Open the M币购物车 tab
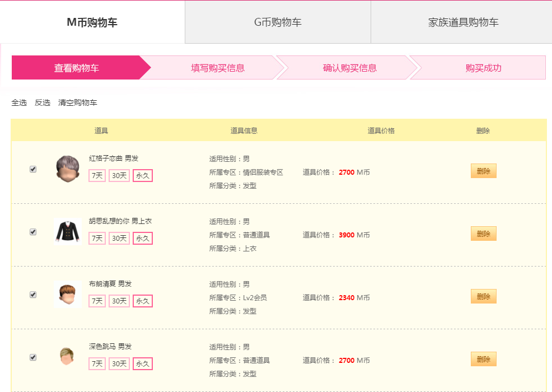 [x=92, y=22]
